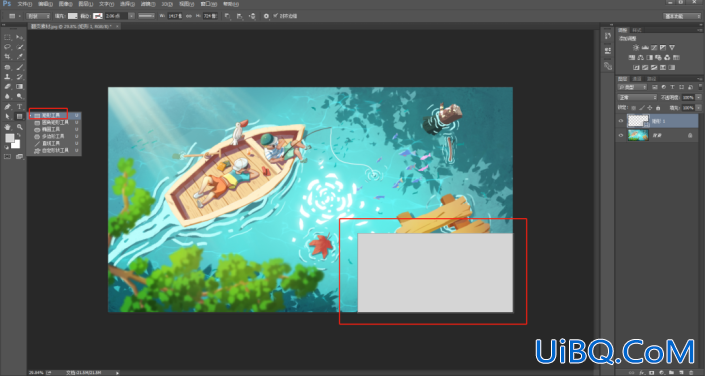Add Levels adjustment layer
Screen dimensions: 705x376
point(645,47)
